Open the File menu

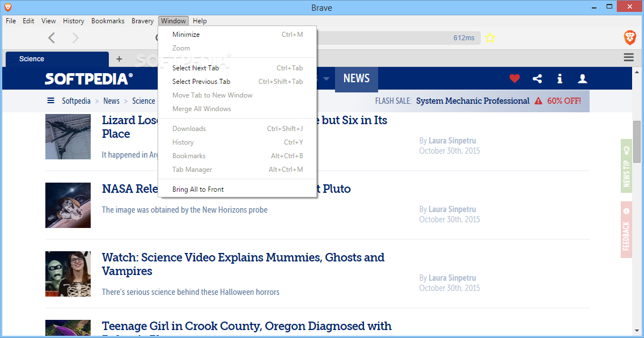point(11,21)
